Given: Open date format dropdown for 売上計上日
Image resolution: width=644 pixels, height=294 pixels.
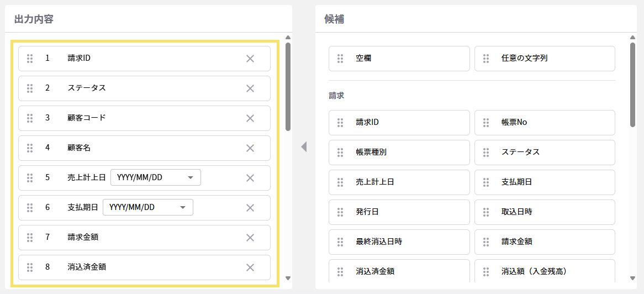Looking at the screenshot, I should pyautogui.click(x=155, y=178).
